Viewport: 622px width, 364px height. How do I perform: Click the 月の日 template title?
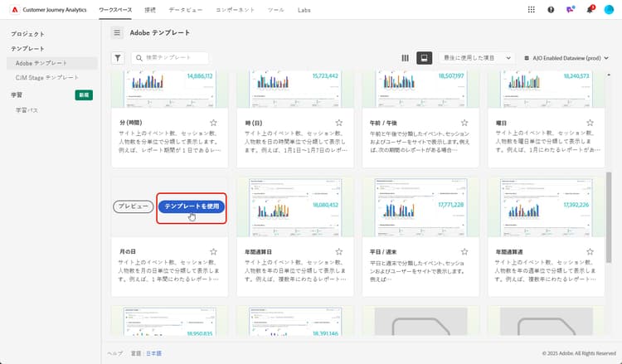pyautogui.click(x=128, y=251)
